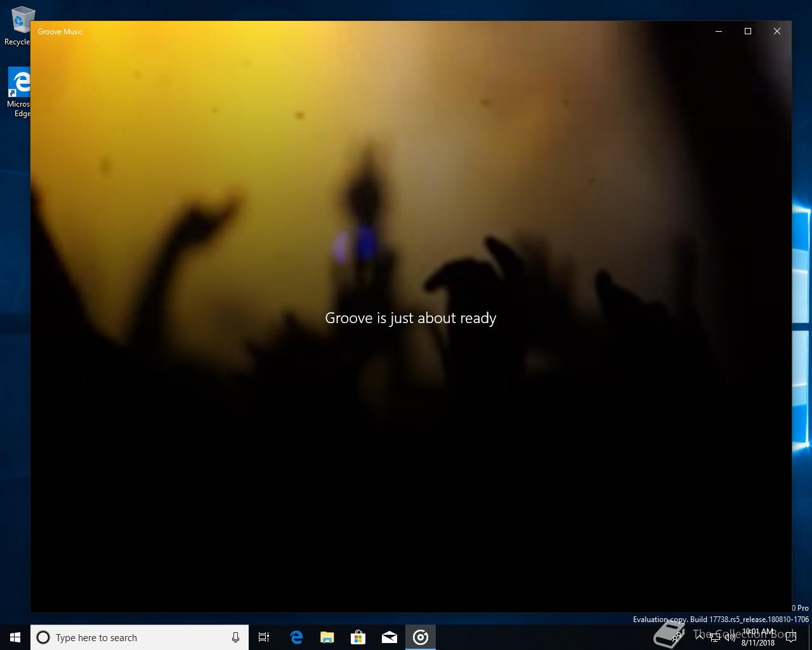Select the Groove Music taskbar icon
This screenshot has height=650, width=812.
pos(421,637)
